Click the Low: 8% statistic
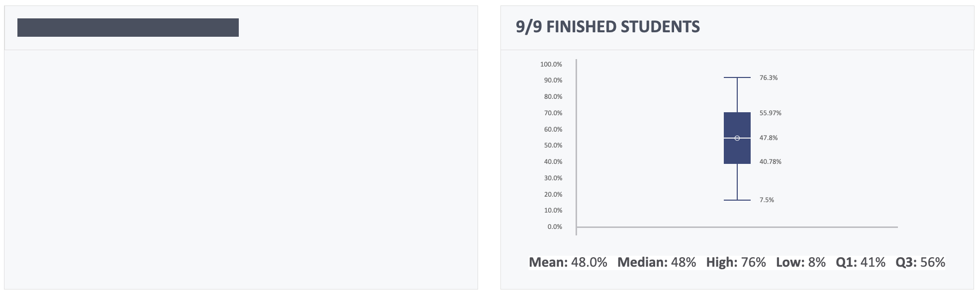This screenshot has height=294, width=980. point(801,262)
